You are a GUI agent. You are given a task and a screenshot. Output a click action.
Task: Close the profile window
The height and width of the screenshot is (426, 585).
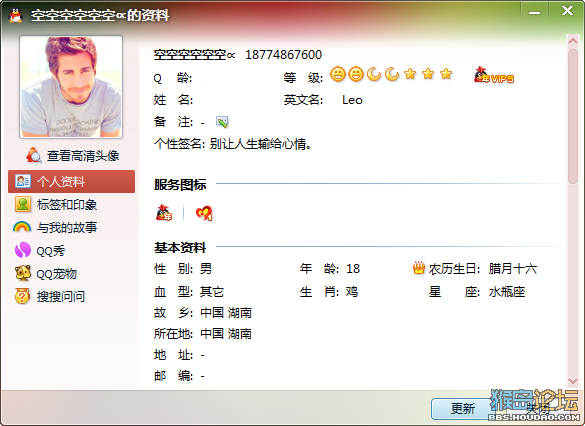tap(567, 11)
